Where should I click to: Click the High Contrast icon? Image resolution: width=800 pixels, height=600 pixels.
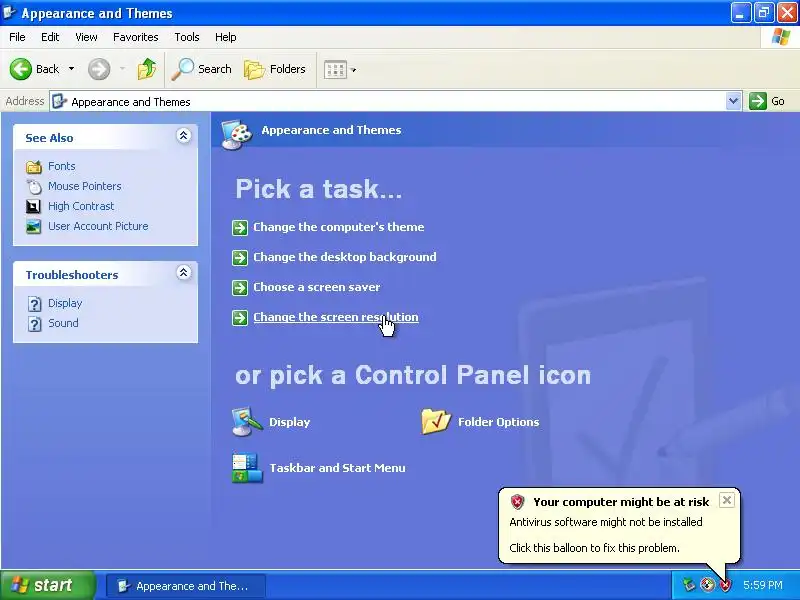pos(33,207)
